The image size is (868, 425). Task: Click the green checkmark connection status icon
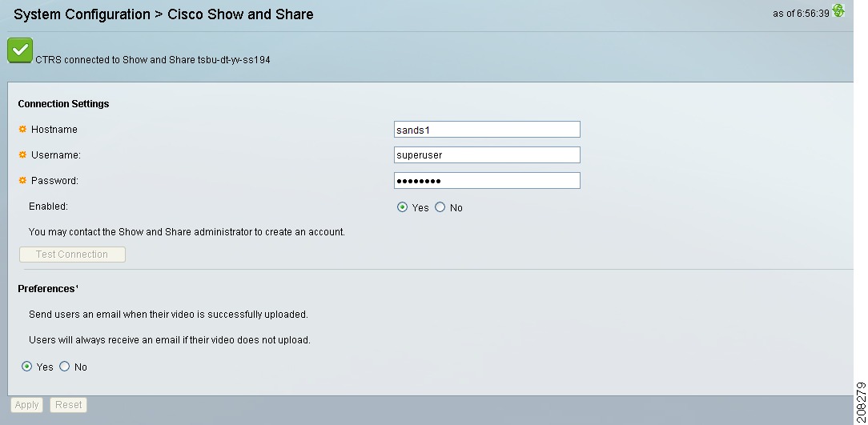click(20, 50)
